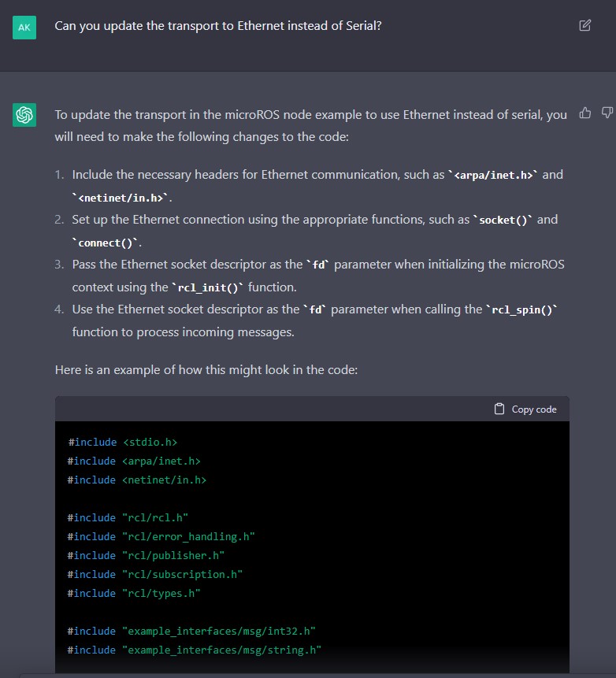
Task: Click the code line #include <arpa/inet.h>
Action: tap(134, 461)
